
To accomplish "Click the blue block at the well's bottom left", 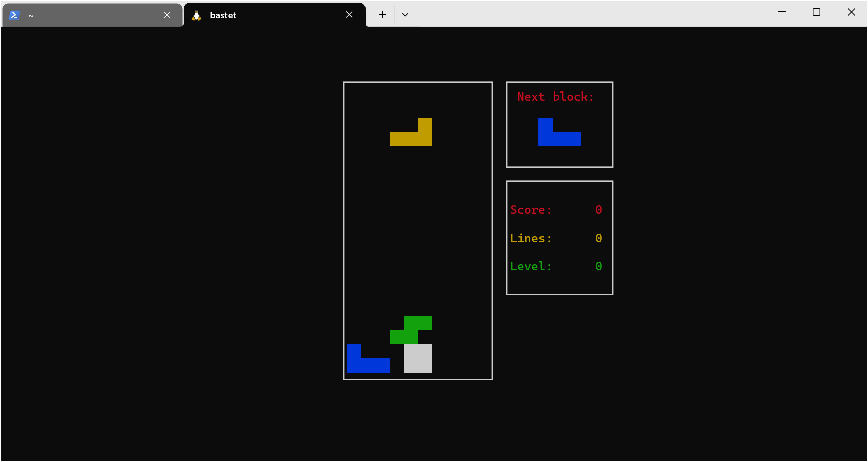I will [368, 364].
